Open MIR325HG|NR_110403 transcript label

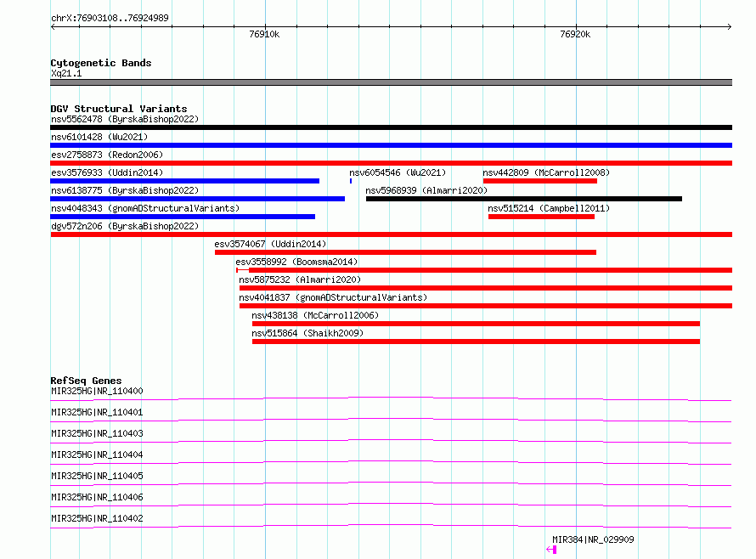(x=97, y=433)
